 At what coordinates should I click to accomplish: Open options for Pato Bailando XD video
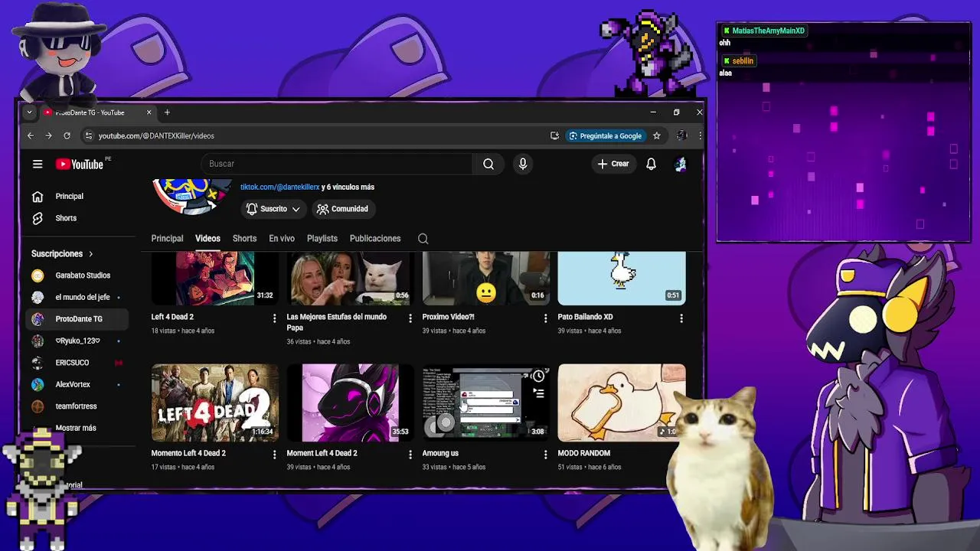(681, 318)
